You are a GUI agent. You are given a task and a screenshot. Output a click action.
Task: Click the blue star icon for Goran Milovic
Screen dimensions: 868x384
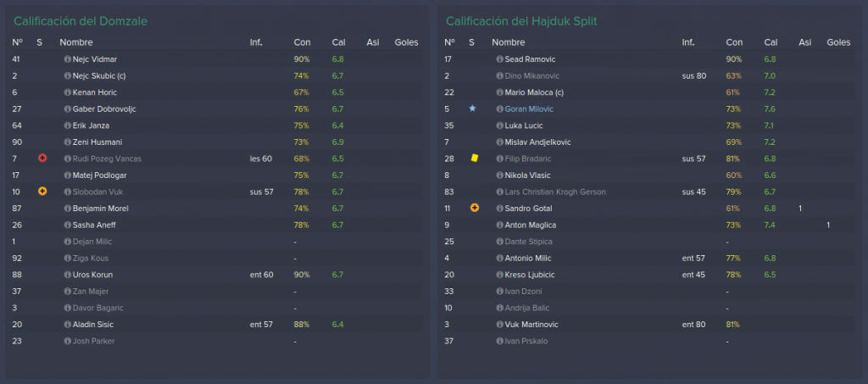(x=472, y=109)
